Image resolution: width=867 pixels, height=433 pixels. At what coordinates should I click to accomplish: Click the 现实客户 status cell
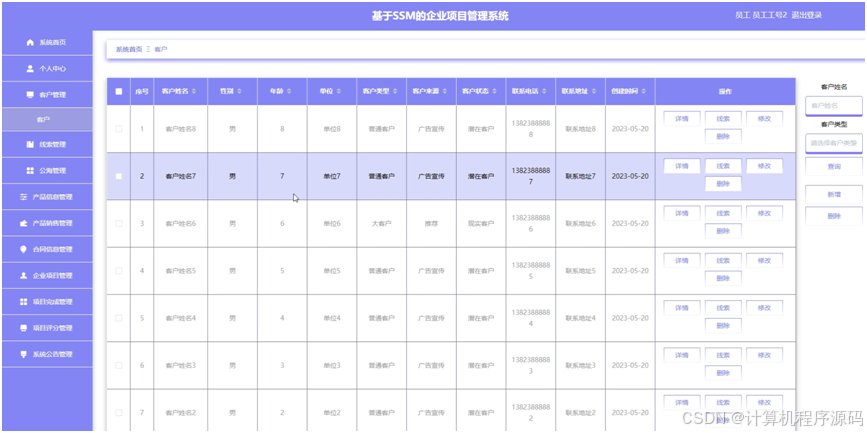[x=481, y=223]
